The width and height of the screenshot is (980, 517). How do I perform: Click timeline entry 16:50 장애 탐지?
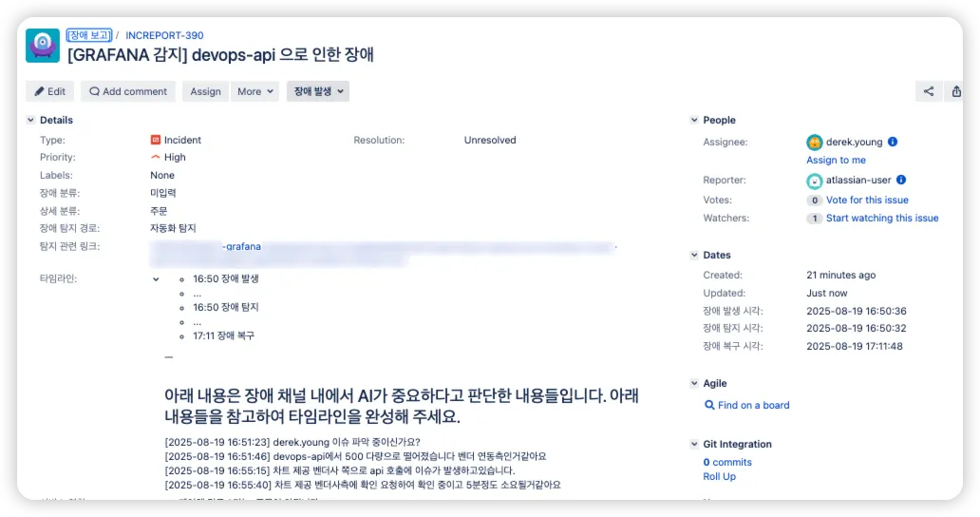pyautogui.click(x=226, y=307)
